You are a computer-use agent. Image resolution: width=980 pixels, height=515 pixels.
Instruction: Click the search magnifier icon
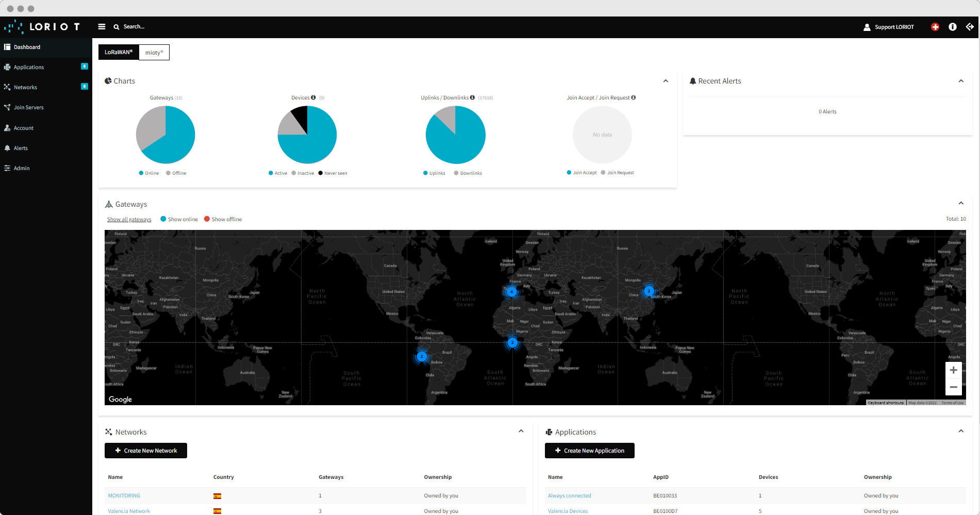tap(117, 27)
